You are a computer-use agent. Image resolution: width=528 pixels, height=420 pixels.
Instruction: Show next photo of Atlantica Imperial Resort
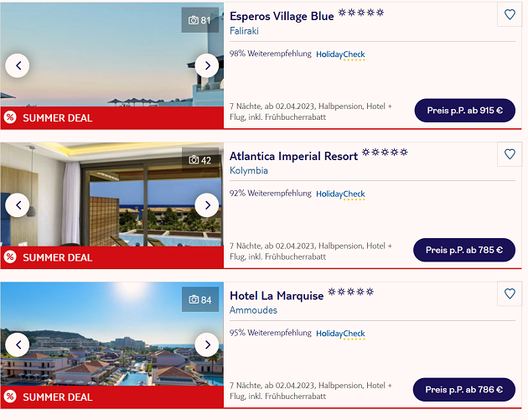[207, 205]
